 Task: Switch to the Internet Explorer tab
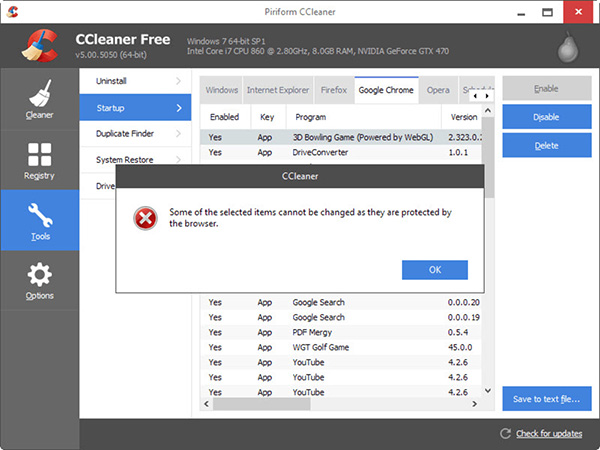pyautogui.click(x=279, y=90)
